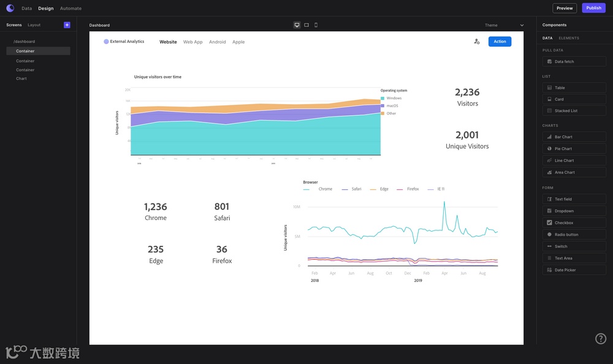
Task: Click the Windows legend color swatch
Action: pos(383,98)
